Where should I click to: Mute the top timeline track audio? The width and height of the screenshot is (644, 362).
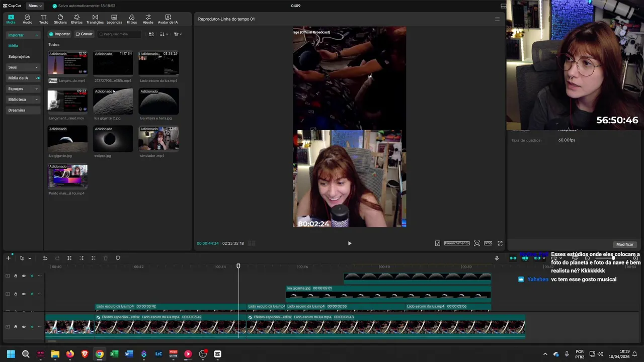(x=32, y=276)
